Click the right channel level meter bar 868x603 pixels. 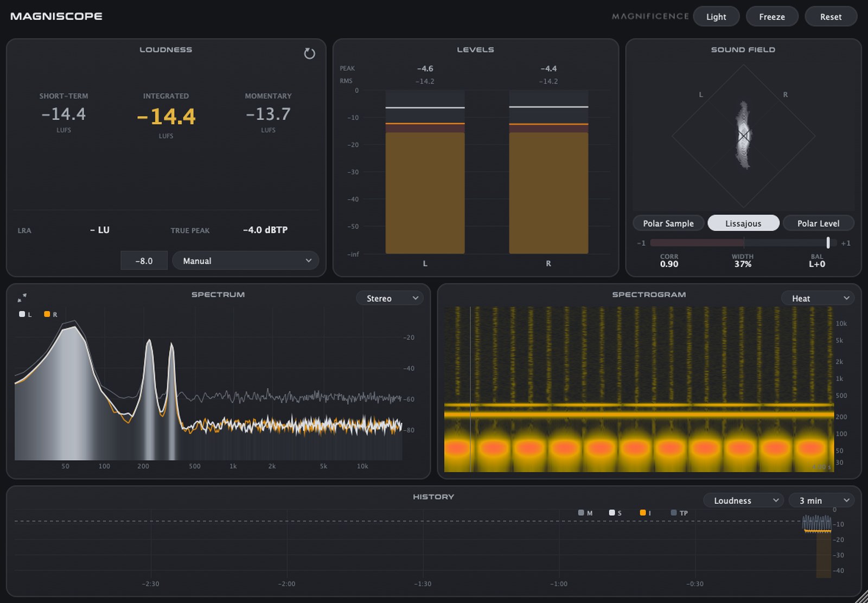[548, 172]
